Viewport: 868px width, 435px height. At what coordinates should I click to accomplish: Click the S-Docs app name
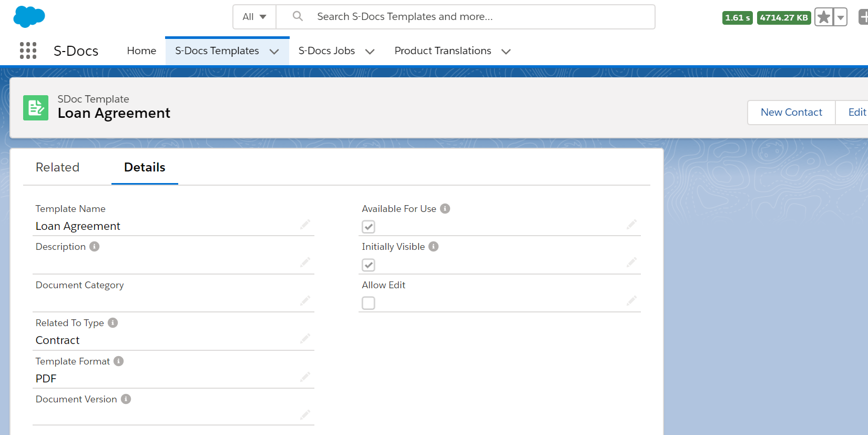point(76,50)
